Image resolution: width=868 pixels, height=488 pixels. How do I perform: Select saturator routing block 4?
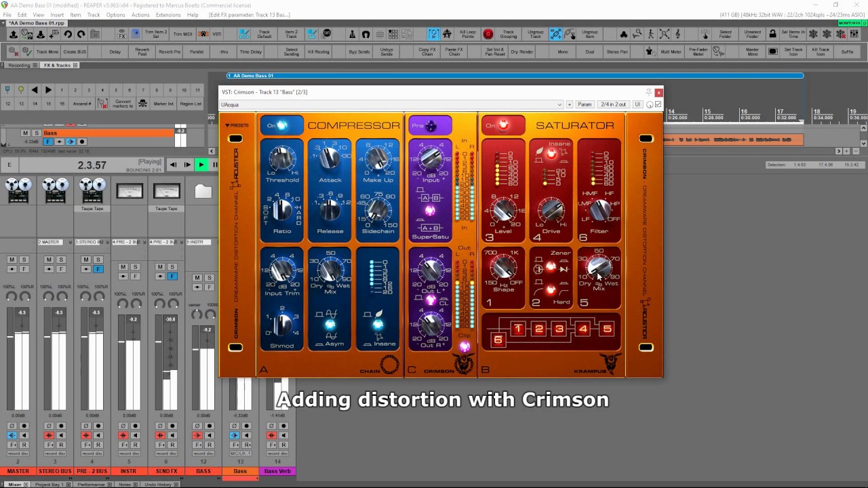583,329
